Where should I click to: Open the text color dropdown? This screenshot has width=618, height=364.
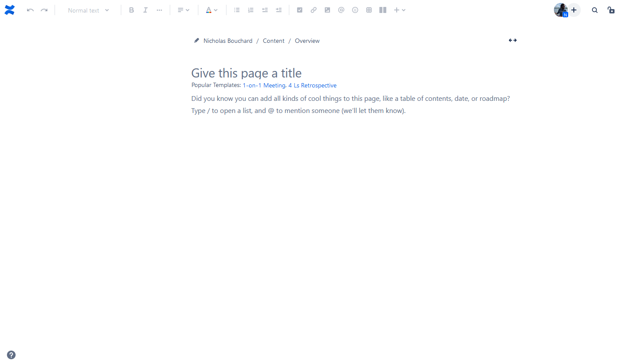[x=211, y=10]
